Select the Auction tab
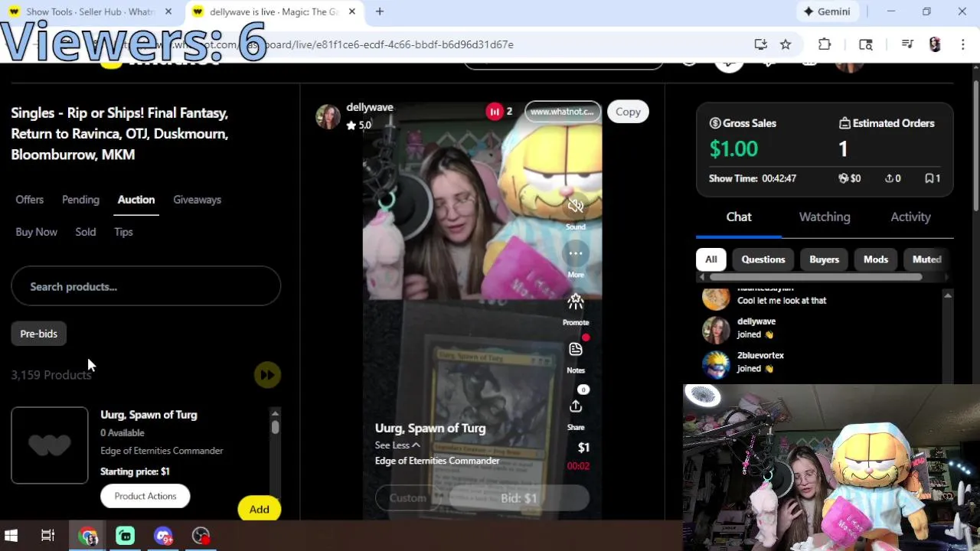 (136, 200)
